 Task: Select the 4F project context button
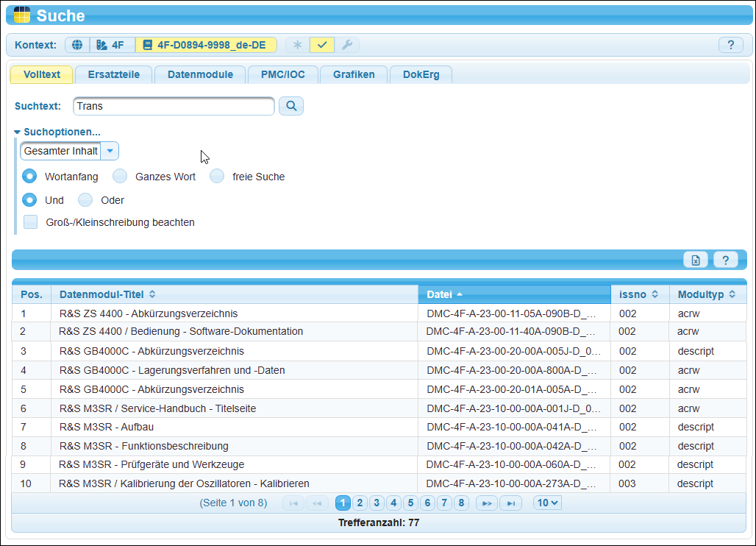click(112, 45)
